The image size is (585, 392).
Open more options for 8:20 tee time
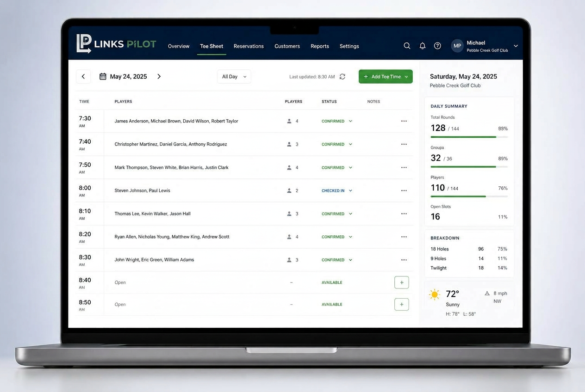point(404,237)
